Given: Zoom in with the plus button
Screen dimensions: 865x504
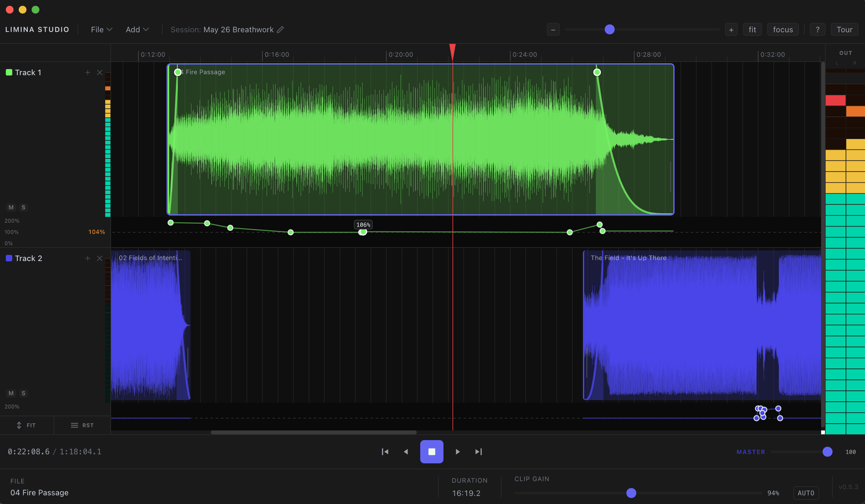Looking at the screenshot, I should point(731,29).
